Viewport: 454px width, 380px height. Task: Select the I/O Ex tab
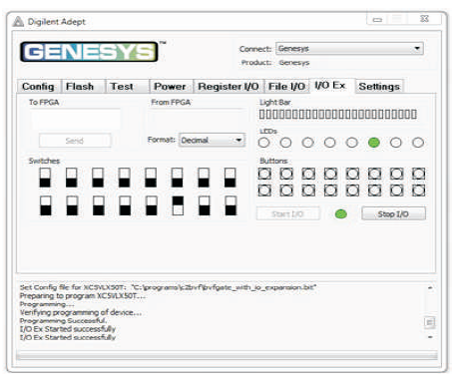tap(332, 86)
